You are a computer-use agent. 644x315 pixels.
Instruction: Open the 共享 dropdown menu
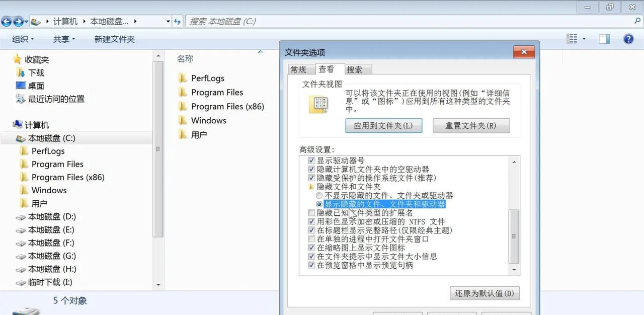click(64, 39)
